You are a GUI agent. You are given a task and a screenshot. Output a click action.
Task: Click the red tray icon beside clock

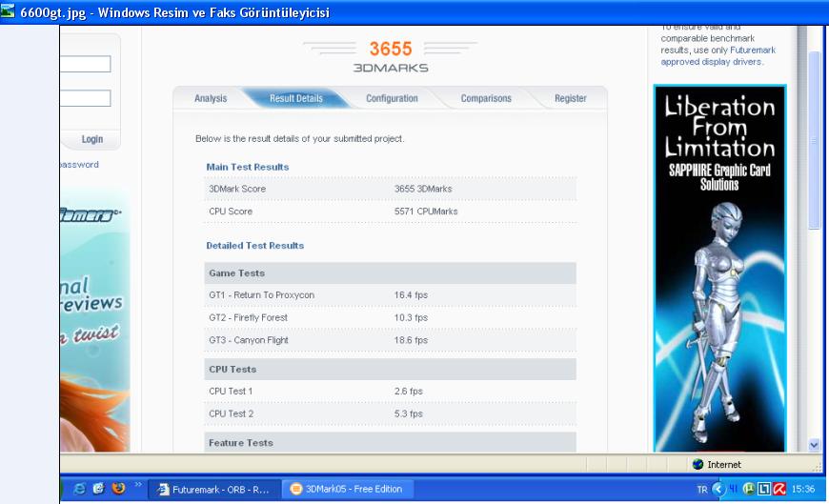click(x=779, y=489)
